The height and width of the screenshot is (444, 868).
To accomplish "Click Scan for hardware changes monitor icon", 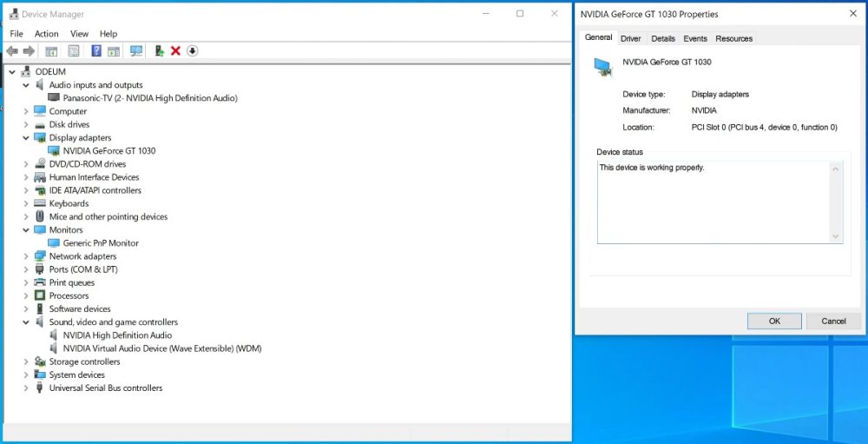I will tap(136, 51).
